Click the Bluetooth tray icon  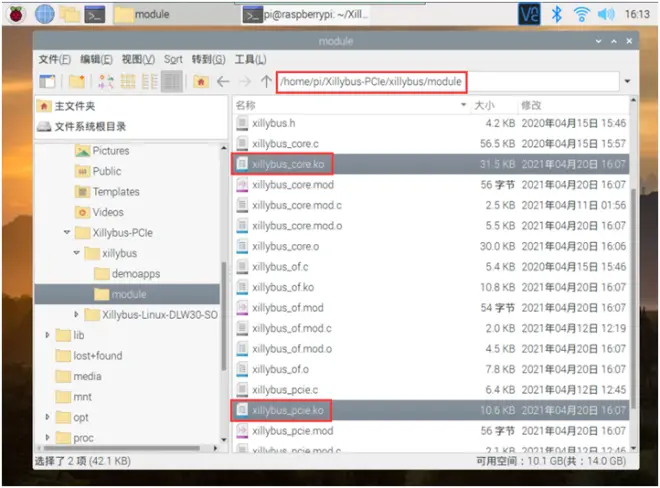556,15
